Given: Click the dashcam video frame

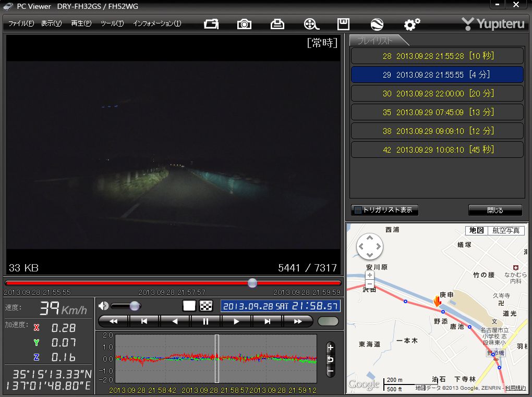Looking at the screenshot, I should tap(173, 155).
